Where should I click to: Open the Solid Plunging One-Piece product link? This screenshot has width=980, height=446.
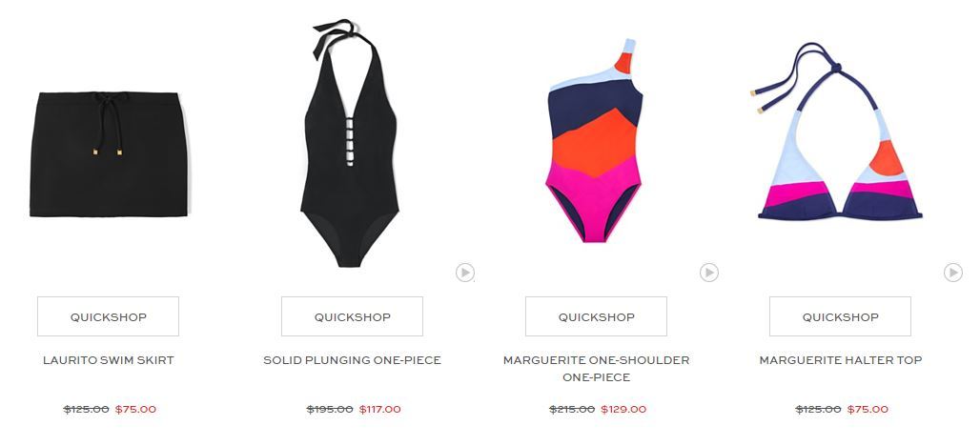(x=352, y=360)
